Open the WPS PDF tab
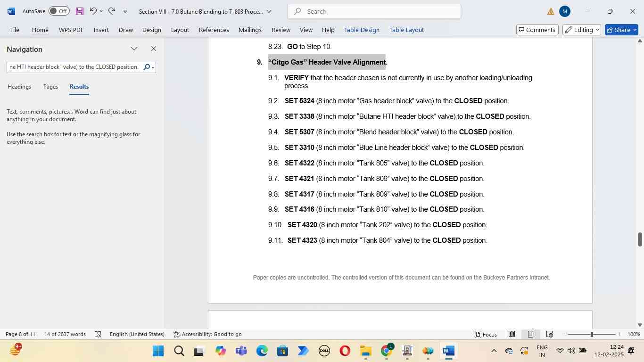Viewport: 644px width, 362px height. [71, 30]
